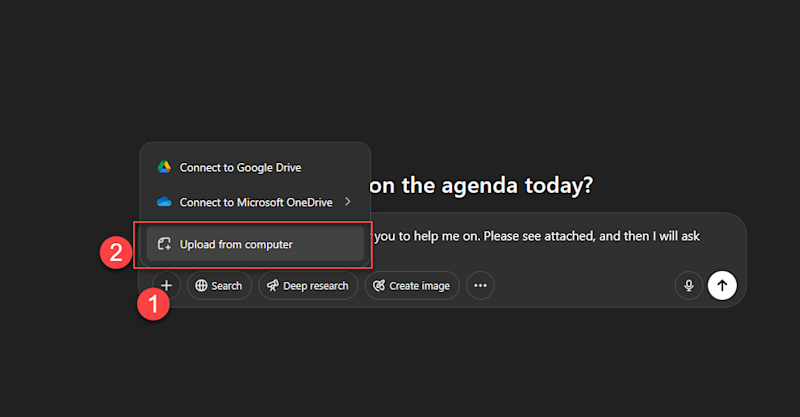800x417 pixels.
Task: Click the OneDrive cloud icon
Action: pos(164,202)
